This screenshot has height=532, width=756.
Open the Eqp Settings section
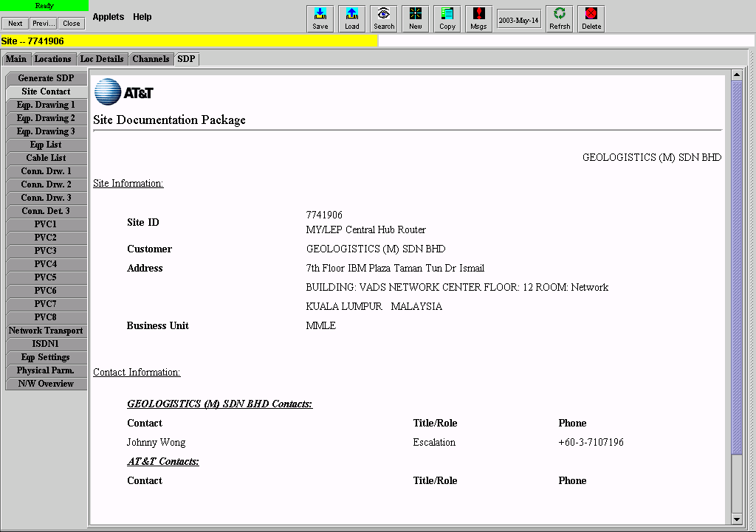47,357
